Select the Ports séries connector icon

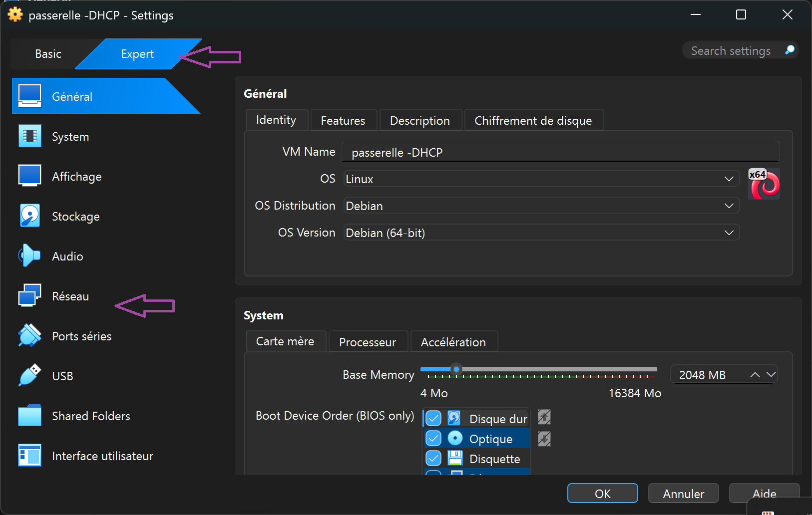pos(29,336)
